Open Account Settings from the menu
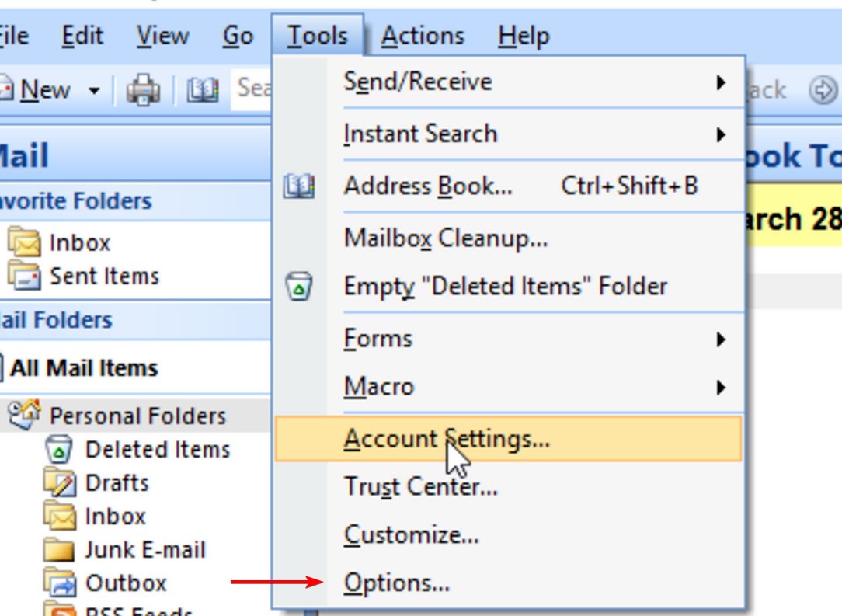Screen dimensions: 842x616 (509, 439)
